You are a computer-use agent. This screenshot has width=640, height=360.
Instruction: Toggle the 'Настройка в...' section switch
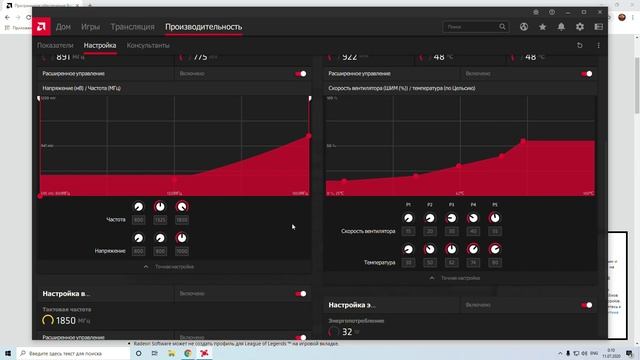(301, 294)
